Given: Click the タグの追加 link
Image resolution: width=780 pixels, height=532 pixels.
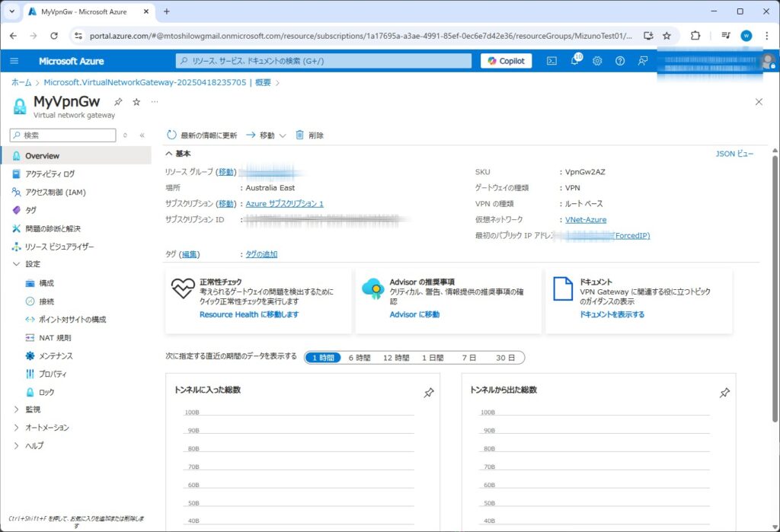Looking at the screenshot, I should point(262,254).
